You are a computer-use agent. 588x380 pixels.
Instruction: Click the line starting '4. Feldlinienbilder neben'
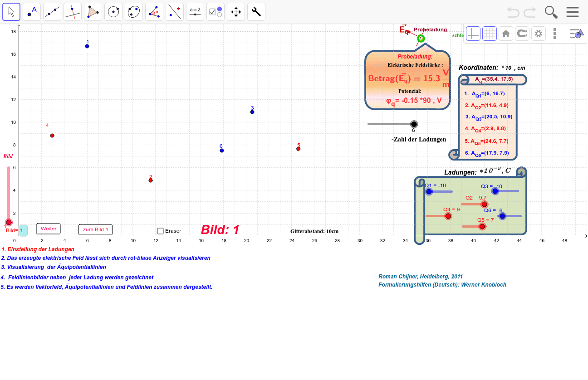[77, 278]
